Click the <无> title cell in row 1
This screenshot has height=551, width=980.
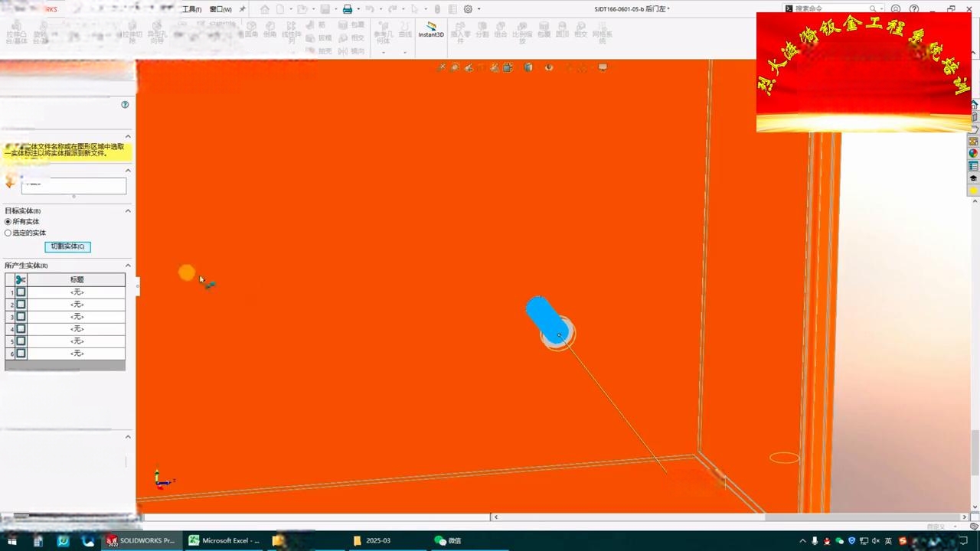tap(77, 292)
